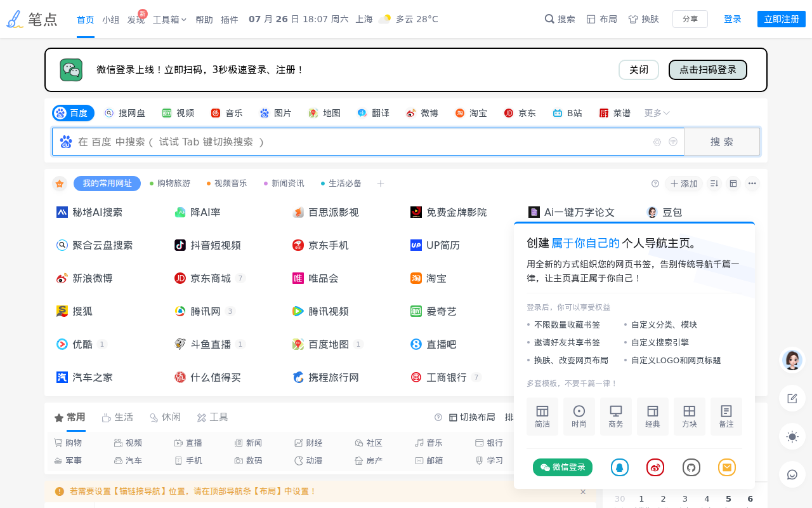This screenshot has height=508, width=812.
Task: Log in with the GitHub icon
Action: click(691, 467)
